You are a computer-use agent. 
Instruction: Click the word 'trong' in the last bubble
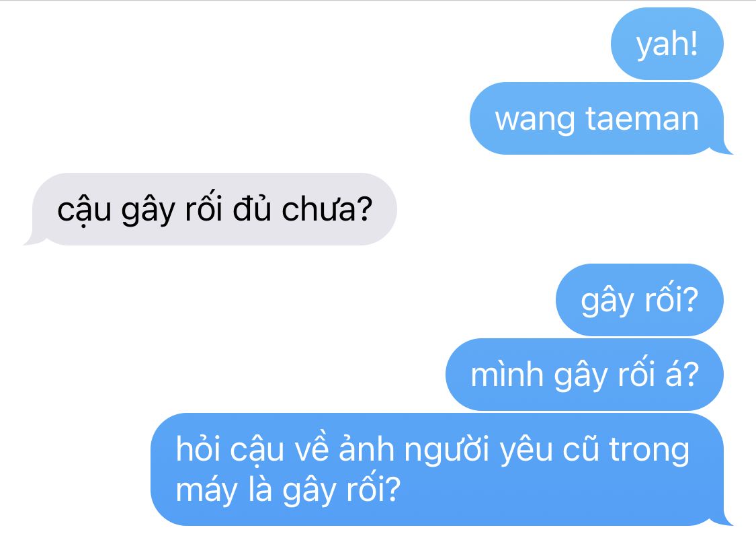649,451
